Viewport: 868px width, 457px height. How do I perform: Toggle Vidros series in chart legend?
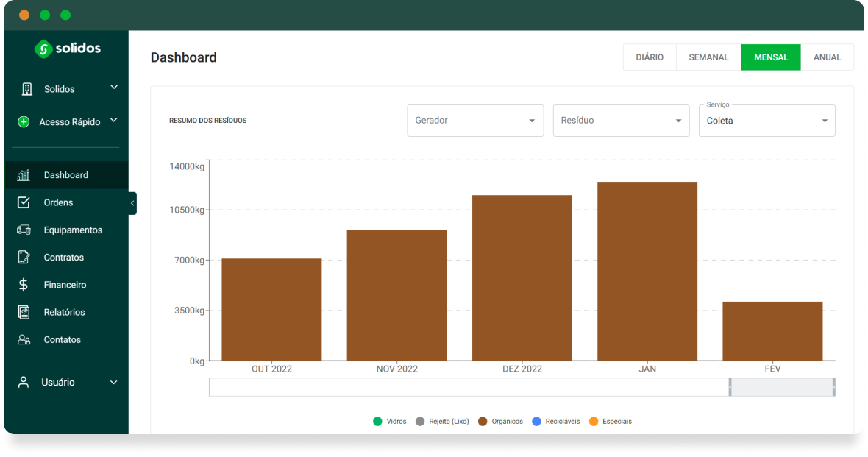(390, 422)
